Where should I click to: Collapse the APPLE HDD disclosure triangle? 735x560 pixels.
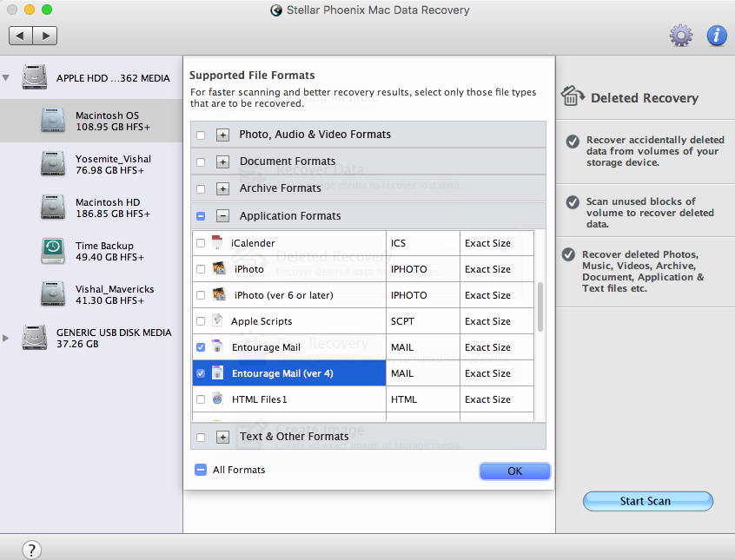5,78
